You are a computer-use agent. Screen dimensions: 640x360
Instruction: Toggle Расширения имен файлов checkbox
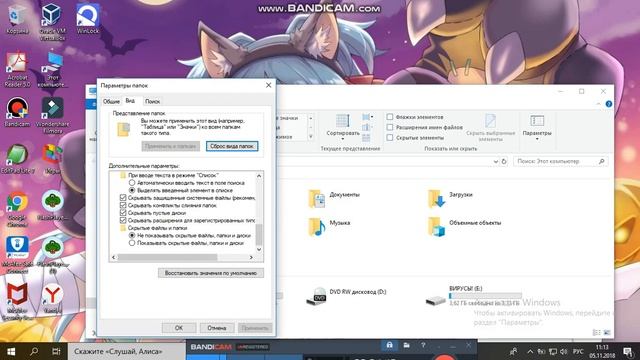[390, 127]
